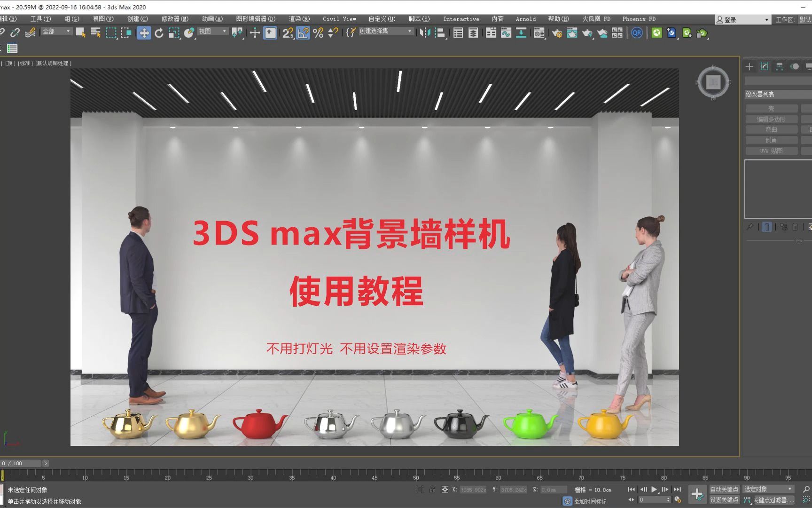Toggle the selection lock icon
This screenshot has height=508, width=812.
pyautogui.click(x=432, y=490)
